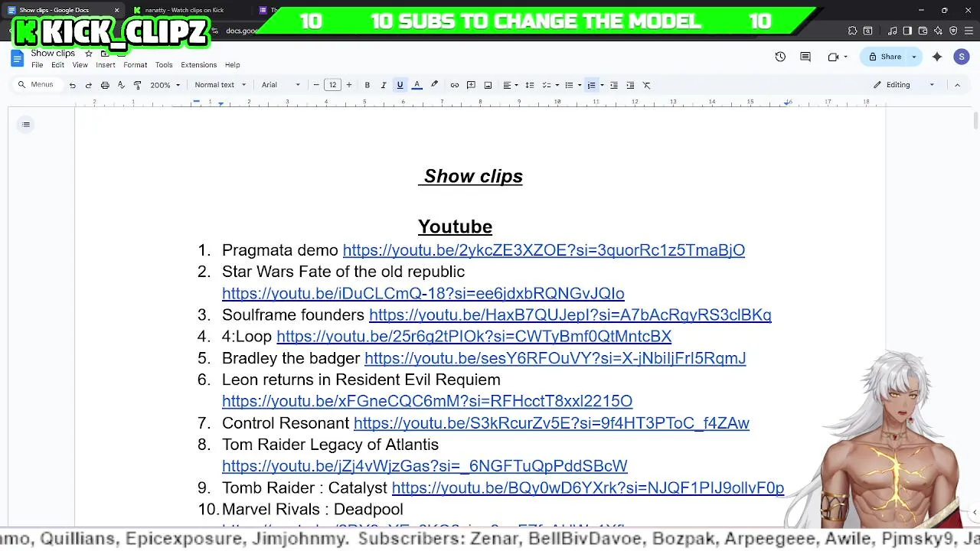Click the Add comment icon in toolbar
The width and height of the screenshot is (980, 551).
click(471, 85)
